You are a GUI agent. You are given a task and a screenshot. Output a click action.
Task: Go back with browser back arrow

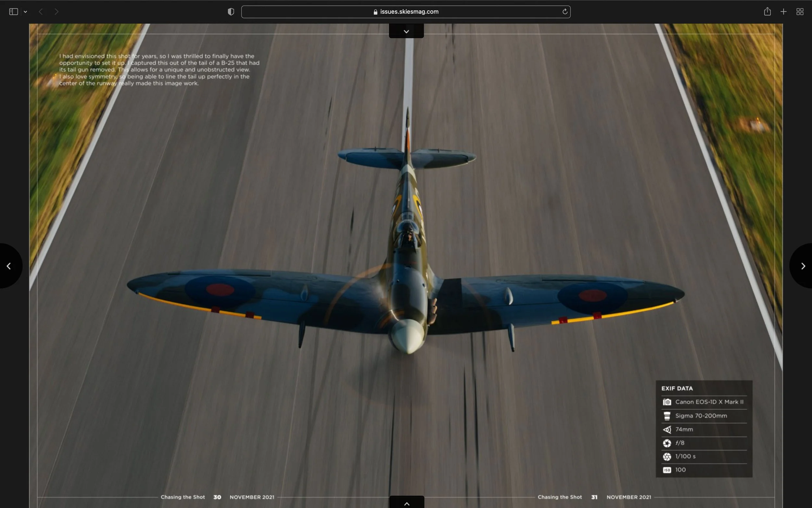tap(41, 12)
